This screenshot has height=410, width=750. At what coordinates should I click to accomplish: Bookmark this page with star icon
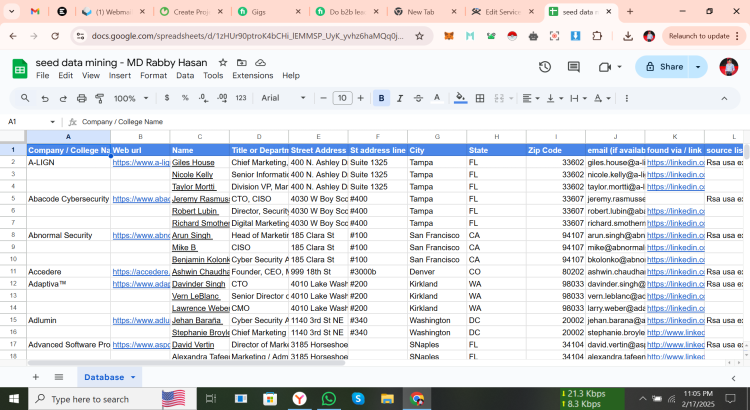[x=419, y=36]
